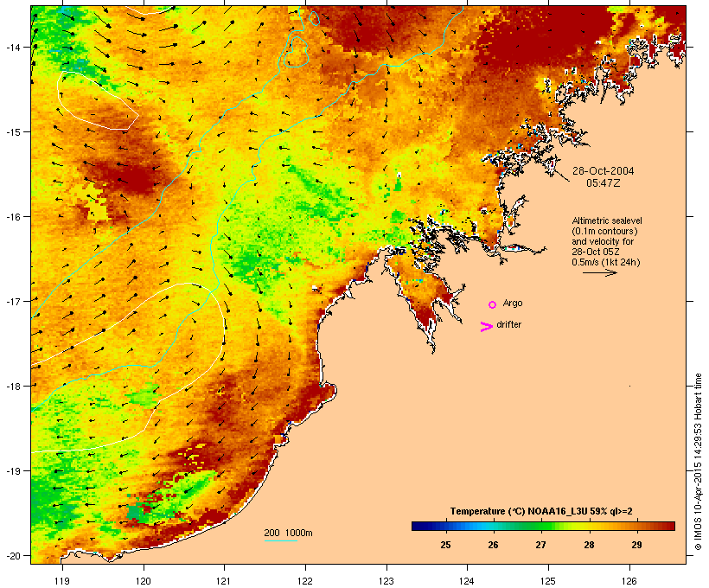Image resolution: width=709 pixels, height=588 pixels.
Task: Click the Temperature NOAA16_L3U colorbar title
Action: point(541,511)
